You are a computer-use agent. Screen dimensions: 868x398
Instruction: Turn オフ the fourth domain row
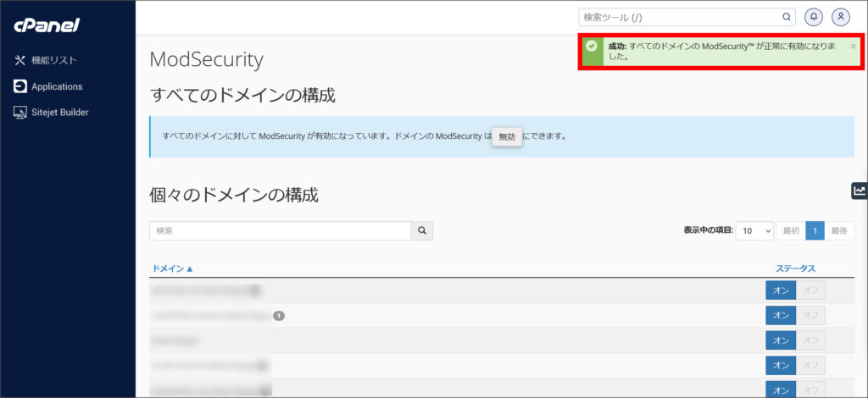tap(810, 365)
